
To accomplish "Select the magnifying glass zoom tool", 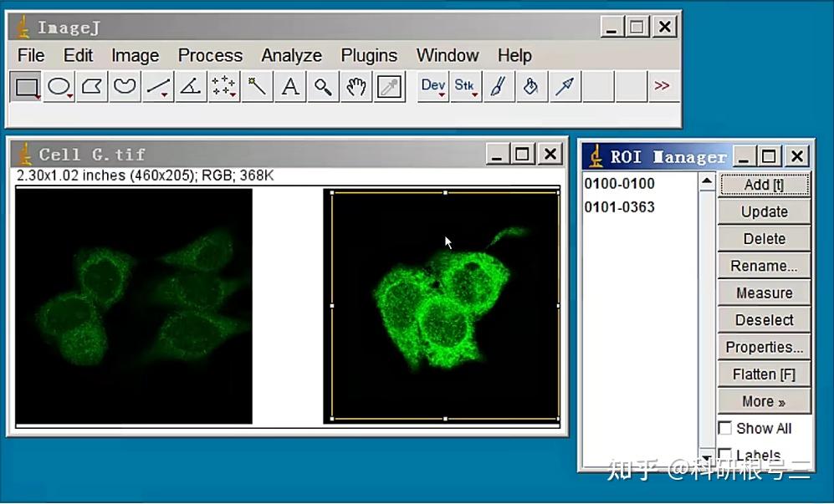I will [x=323, y=86].
